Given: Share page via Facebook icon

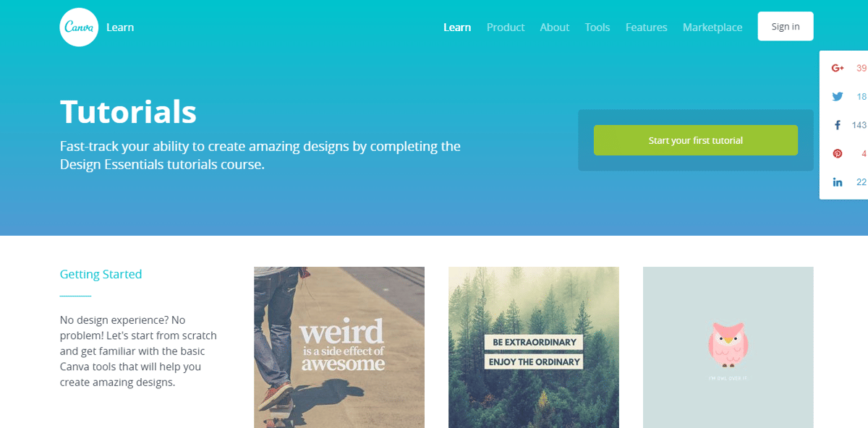Looking at the screenshot, I should tap(838, 125).
